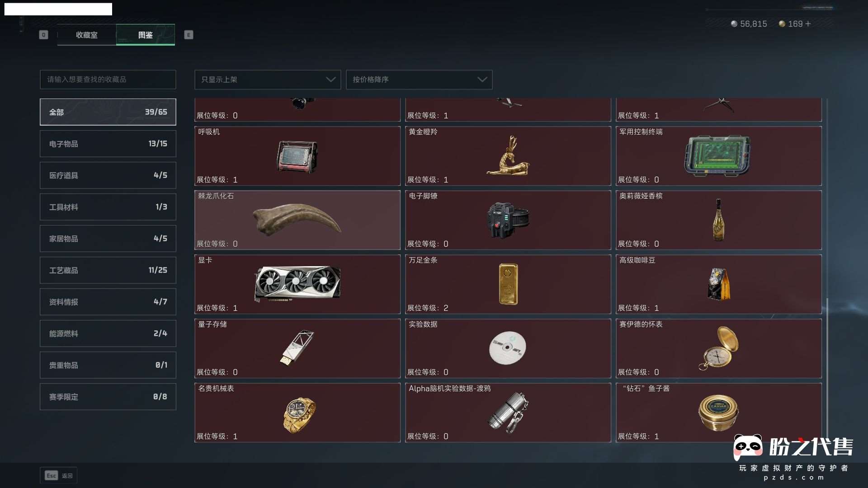Click the collection search input field
Image resolution: width=868 pixels, height=488 pixels.
coord(108,80)
